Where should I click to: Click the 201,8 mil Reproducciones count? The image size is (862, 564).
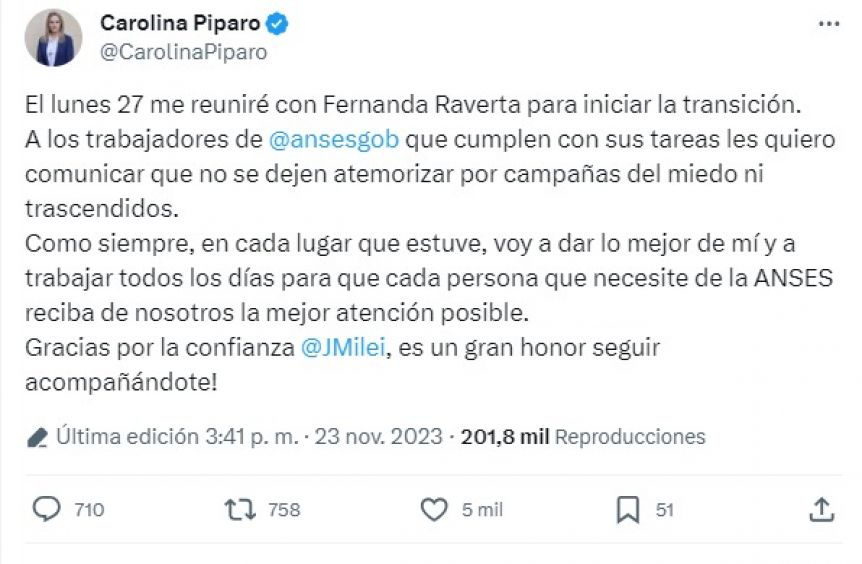[x=583, y=437]
